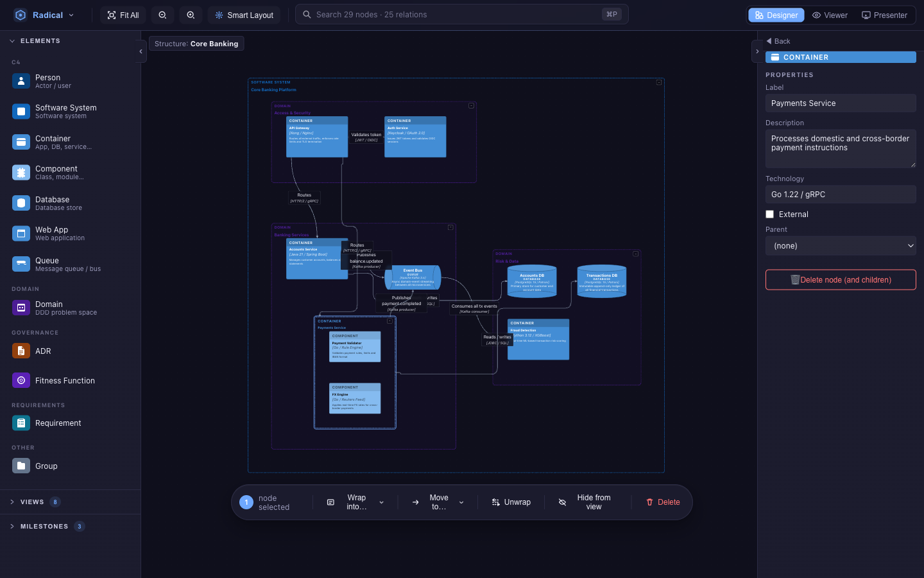
Task: Pick the Software System element icon
Action: [21, 112]
